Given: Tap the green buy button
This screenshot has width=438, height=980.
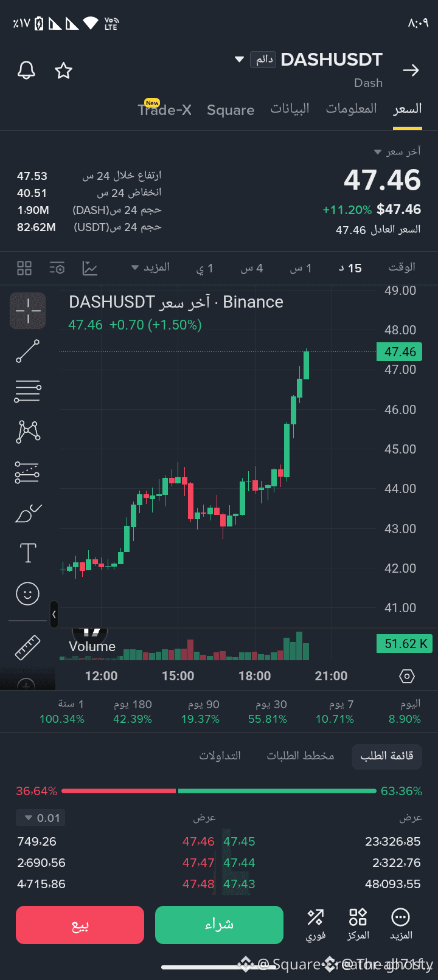Looking at the screenshot, I should click(219, 925).
